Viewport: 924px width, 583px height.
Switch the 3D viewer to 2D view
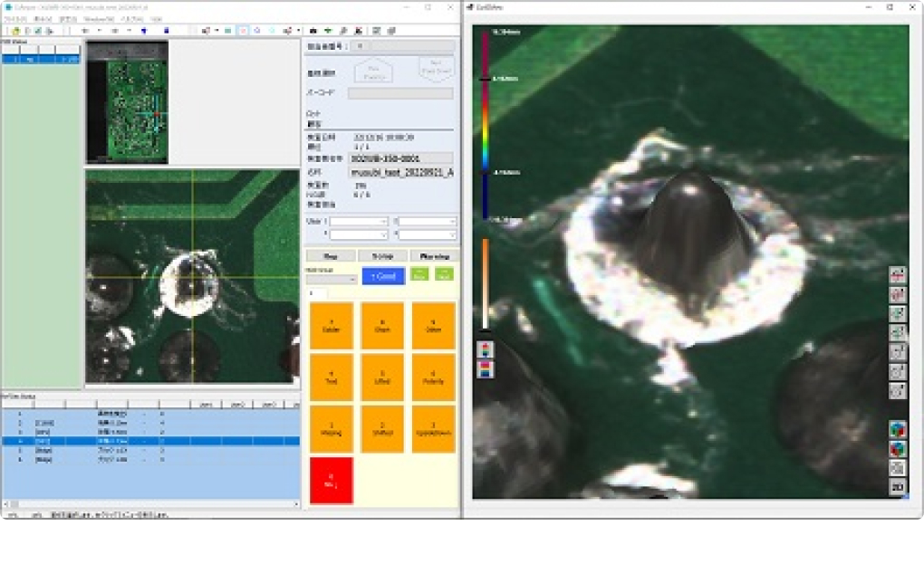coord(897,487)
